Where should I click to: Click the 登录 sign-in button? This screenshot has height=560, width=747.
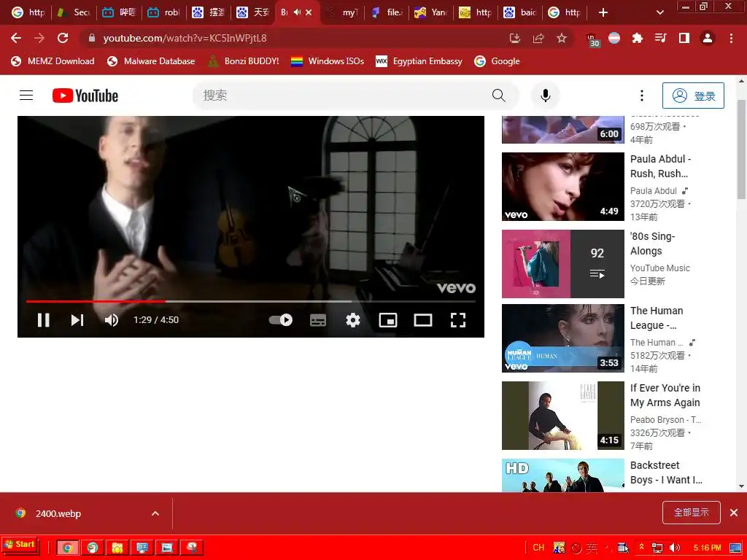coord(693,96)
